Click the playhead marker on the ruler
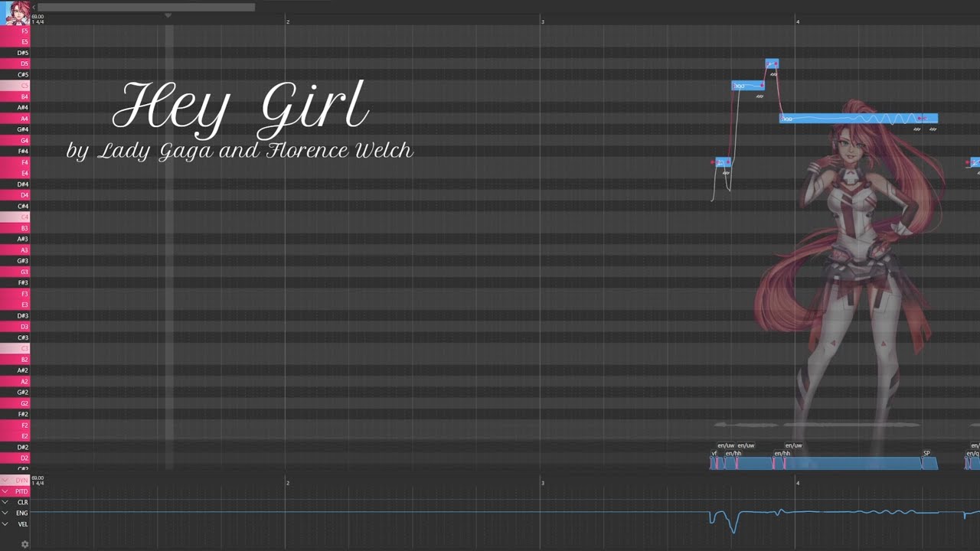This screenshot has width=980, height=551. pyautogui.click(x=168, y=15)
